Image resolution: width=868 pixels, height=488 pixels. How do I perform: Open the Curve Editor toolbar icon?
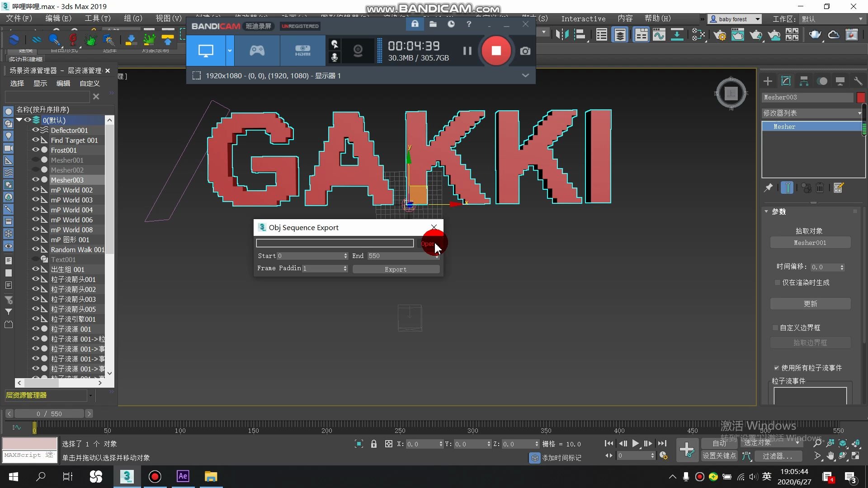click(x=659, y=35)
